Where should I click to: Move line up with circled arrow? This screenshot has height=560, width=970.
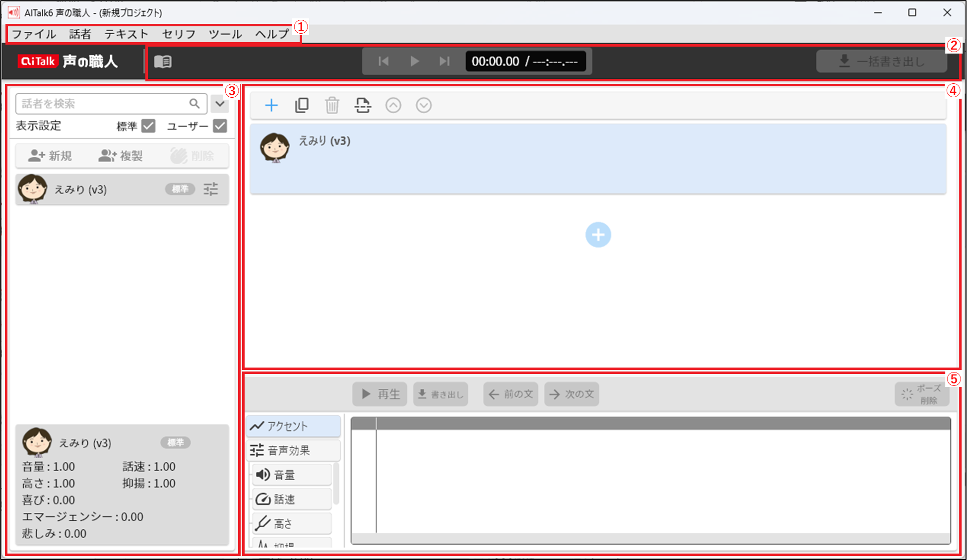click(x=393, y=105)
